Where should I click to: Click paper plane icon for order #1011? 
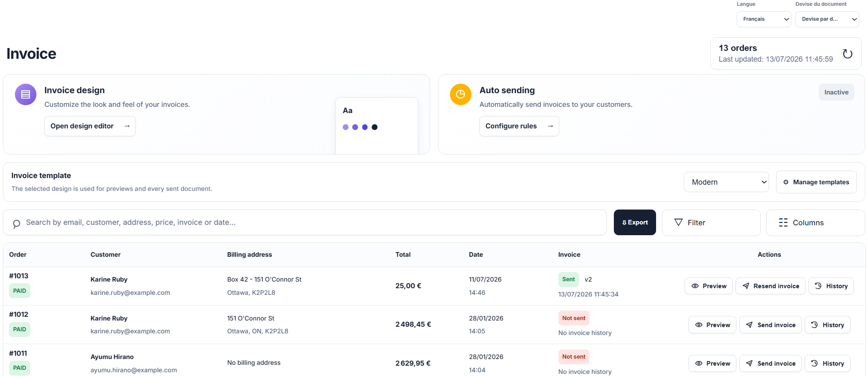(x=750, y=364)
